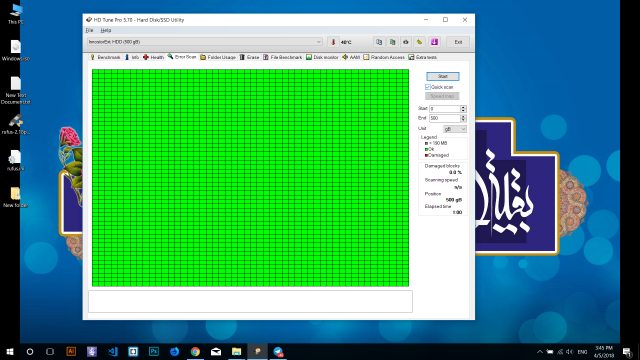Open Mail app from taskbar
The width and height of the screenshot is (640, 360).
(216, 351)
